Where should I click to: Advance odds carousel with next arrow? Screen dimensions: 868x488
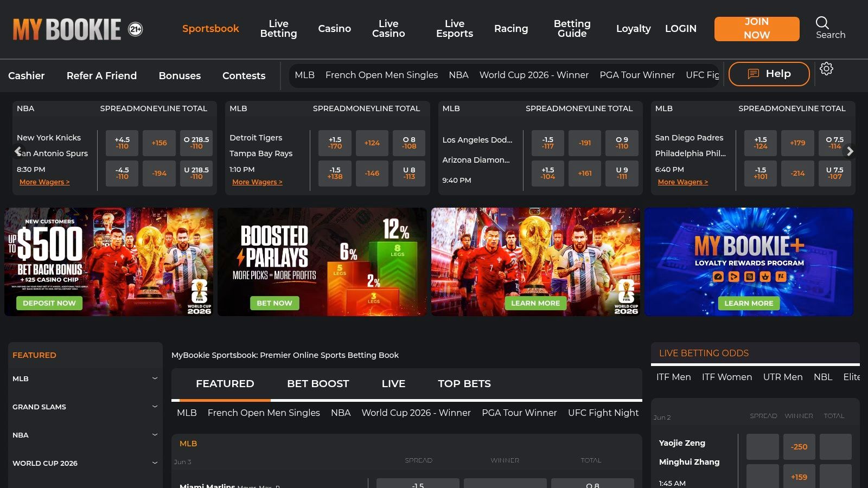850,151
